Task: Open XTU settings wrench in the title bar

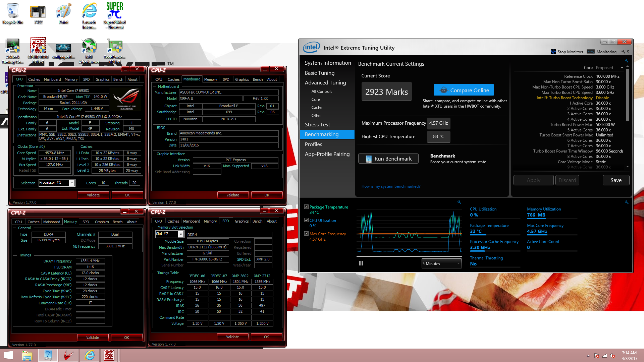Action: [x=623, y=52]
